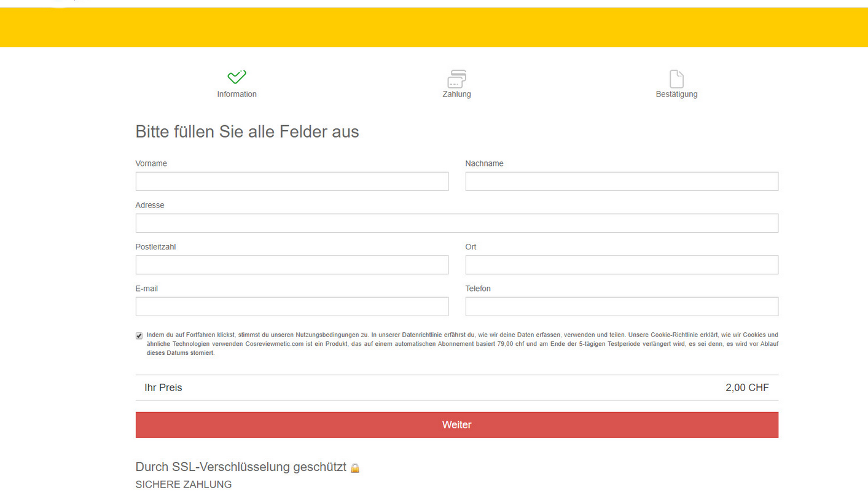
Task: Select the Telefon input field
Action: click(622, 306)
